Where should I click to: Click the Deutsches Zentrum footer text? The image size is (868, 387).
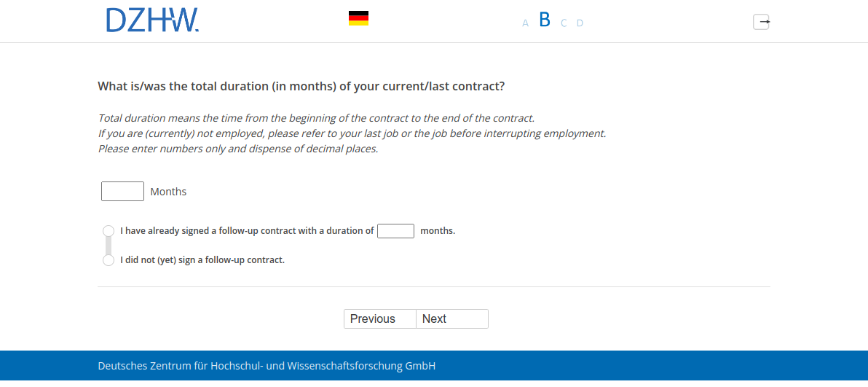267,366
